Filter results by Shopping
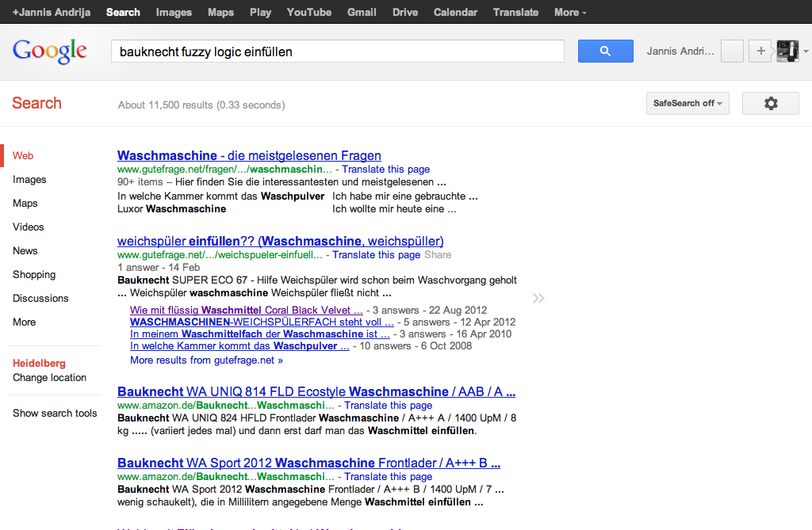812x530 pixels. (x=34, y=275)
